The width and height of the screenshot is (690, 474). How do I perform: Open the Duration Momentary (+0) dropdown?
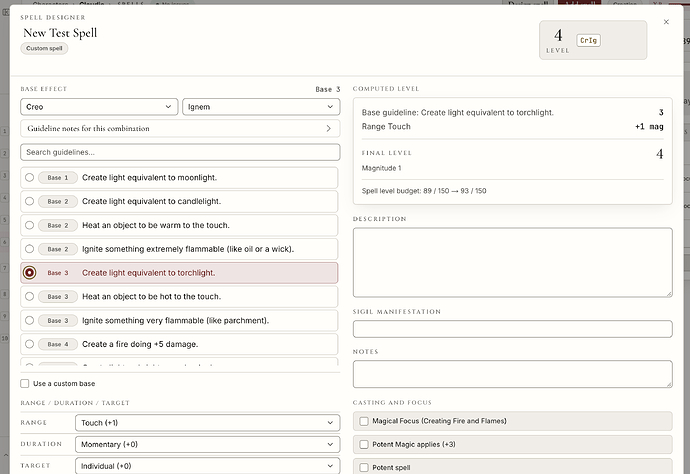[207, 445]
